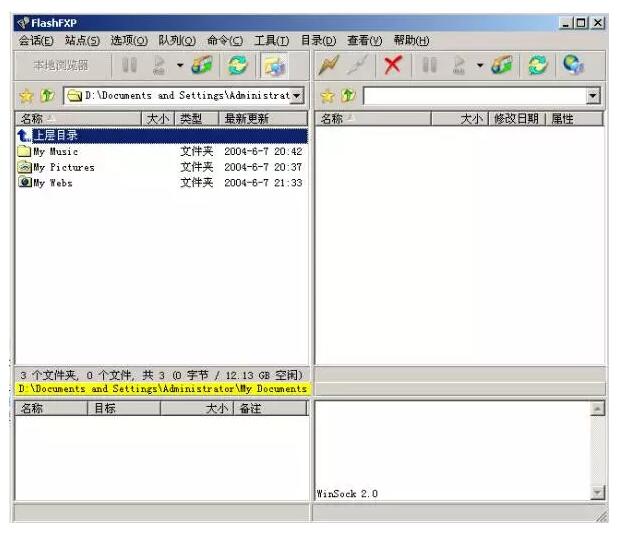Go to 上层目录 parent directory entry
The width and height of the screenshot is (622, 534).
tap(55, 135)
